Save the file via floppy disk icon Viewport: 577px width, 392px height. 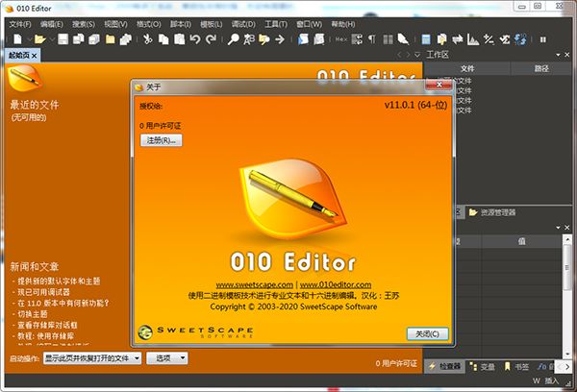[63, 39]
